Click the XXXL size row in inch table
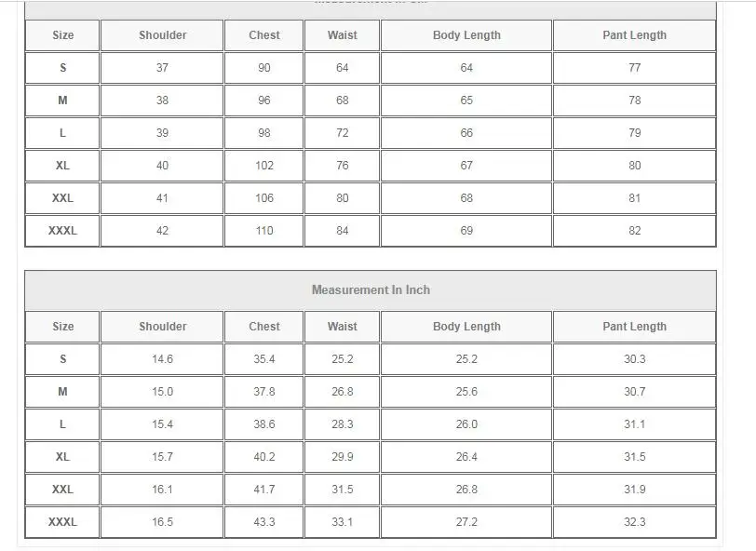The width and height of the screenshot is (756, 551). 371,521
